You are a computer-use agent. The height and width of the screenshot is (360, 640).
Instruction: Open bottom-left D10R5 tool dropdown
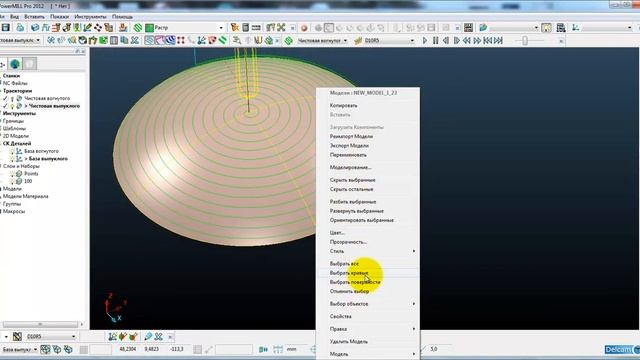73,336
